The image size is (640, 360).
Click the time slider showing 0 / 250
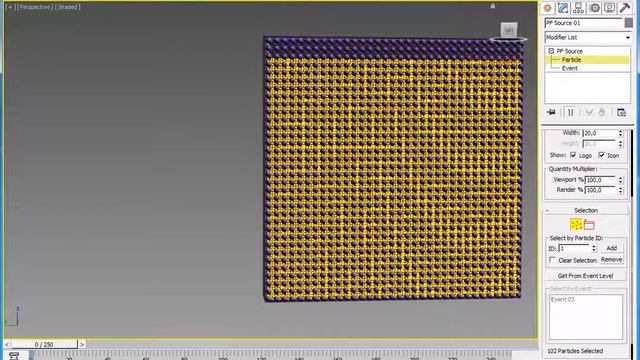click(x=44, y=344)
